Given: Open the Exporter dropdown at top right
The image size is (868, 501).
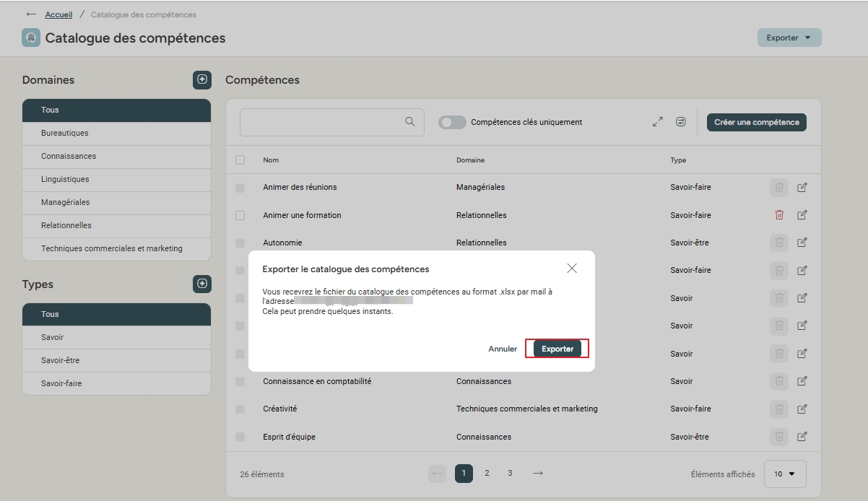Looking at the screenshot, I should click(x=789, y=38).
